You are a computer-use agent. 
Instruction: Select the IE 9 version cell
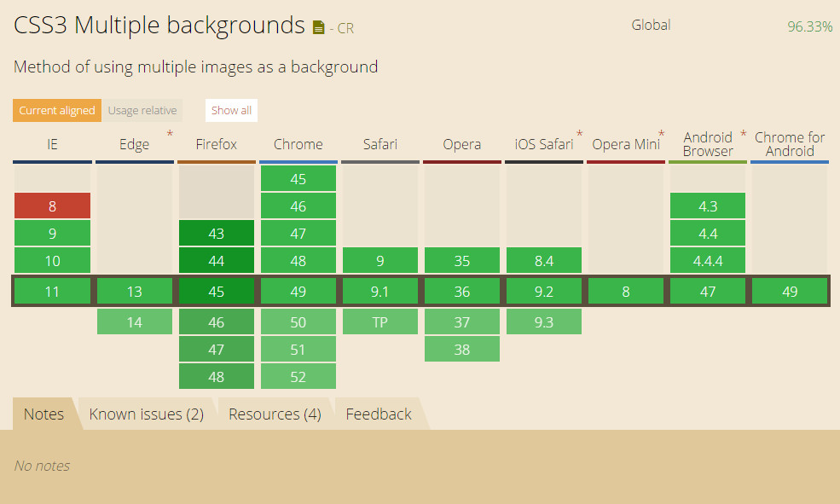pos(52,233)
